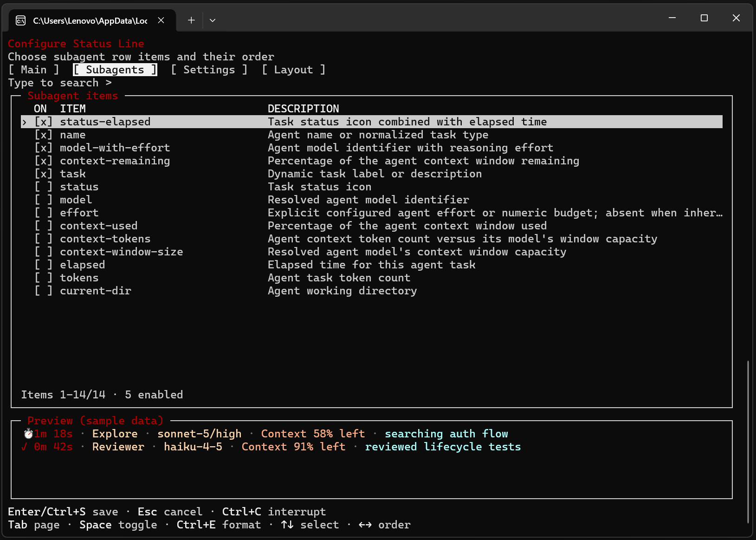Enable the elapsed item checkbox

44,265
